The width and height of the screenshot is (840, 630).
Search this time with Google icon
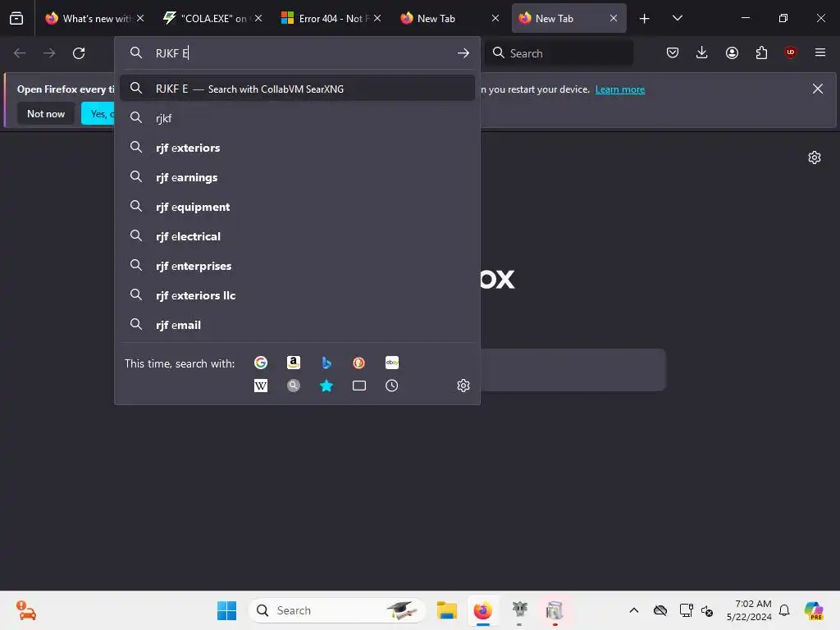pyautogui.click(x=261, y=363)
